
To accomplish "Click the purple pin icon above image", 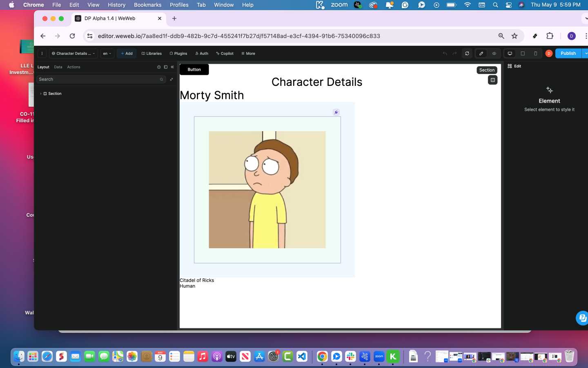I will 336,112.
